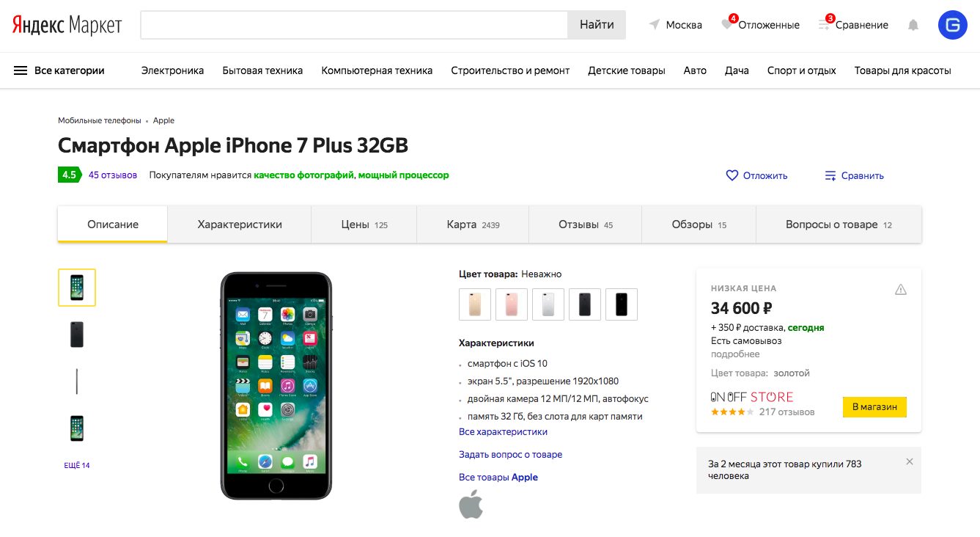Select the rose gold color swatch
This screenshot has width=980, height=537.
pos(512,304)
